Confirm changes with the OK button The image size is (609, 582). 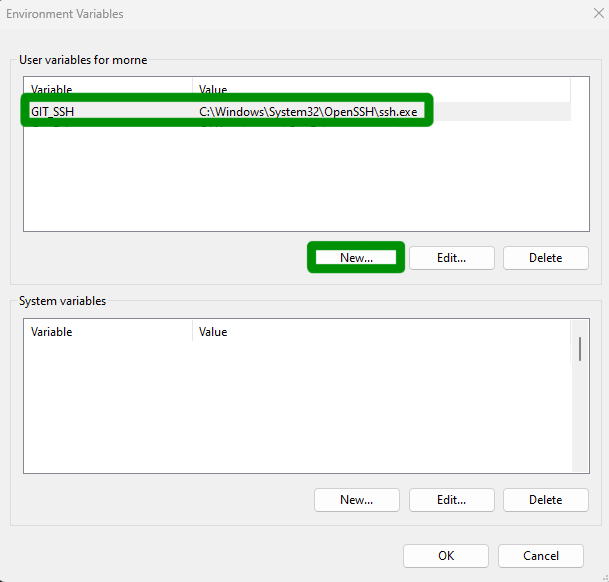click(x=445, y=556)
